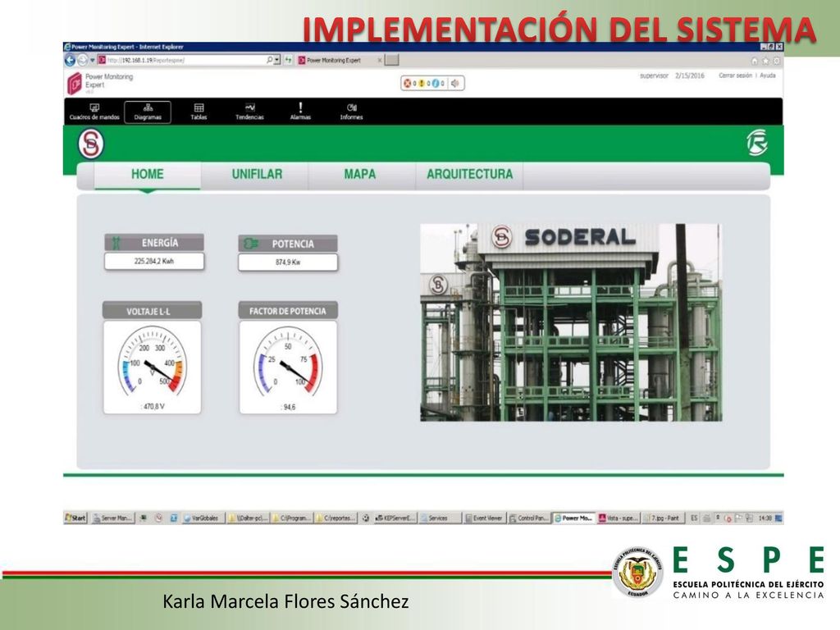Click the Soderal S logo in green banner

coord(91,144)
